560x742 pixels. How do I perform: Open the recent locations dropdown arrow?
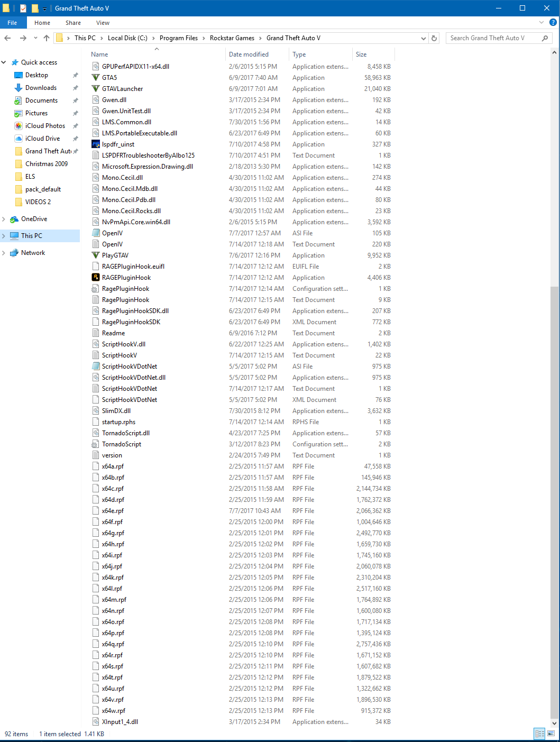(35, 38)
